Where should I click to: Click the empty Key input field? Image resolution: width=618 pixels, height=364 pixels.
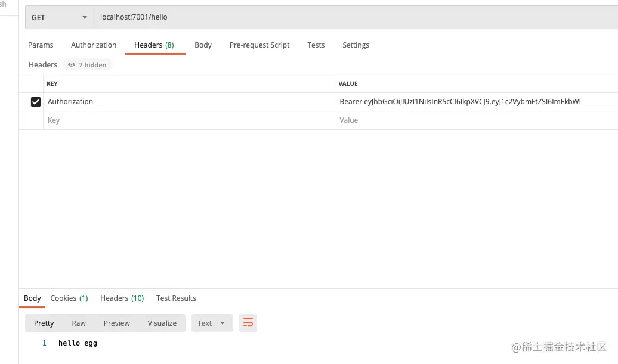tap(189, 120)
